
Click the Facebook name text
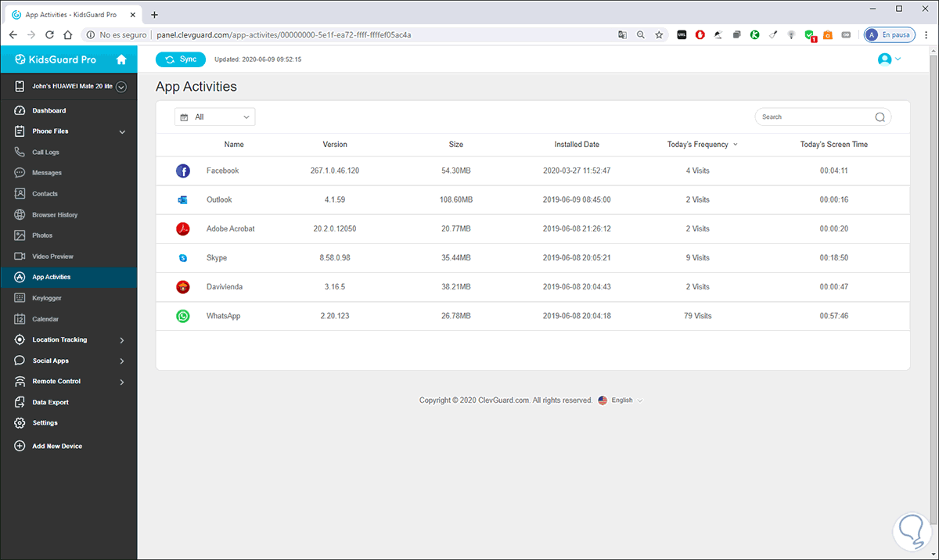click(x=222, y=171)
